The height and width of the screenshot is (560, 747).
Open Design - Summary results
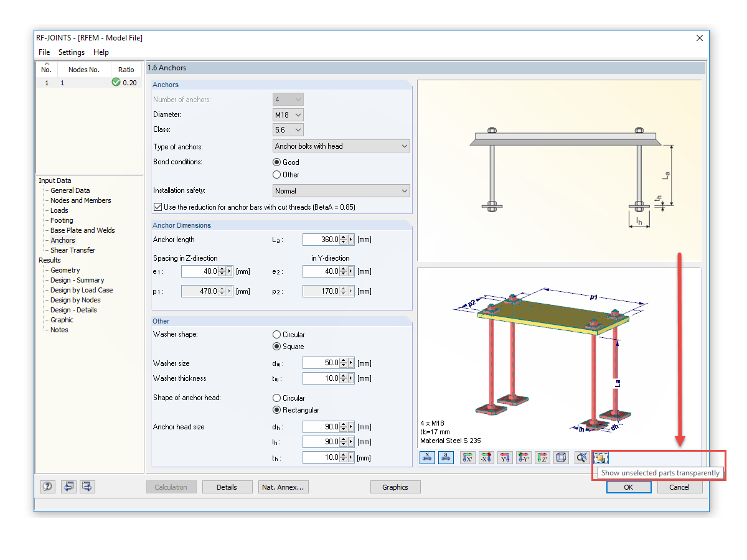pyautogui.click(x=77, y=280)
